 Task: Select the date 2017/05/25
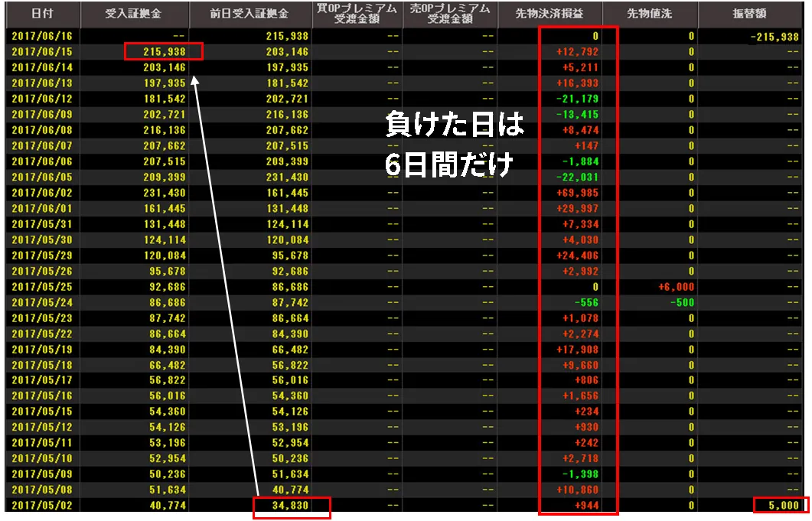[42, 287]
